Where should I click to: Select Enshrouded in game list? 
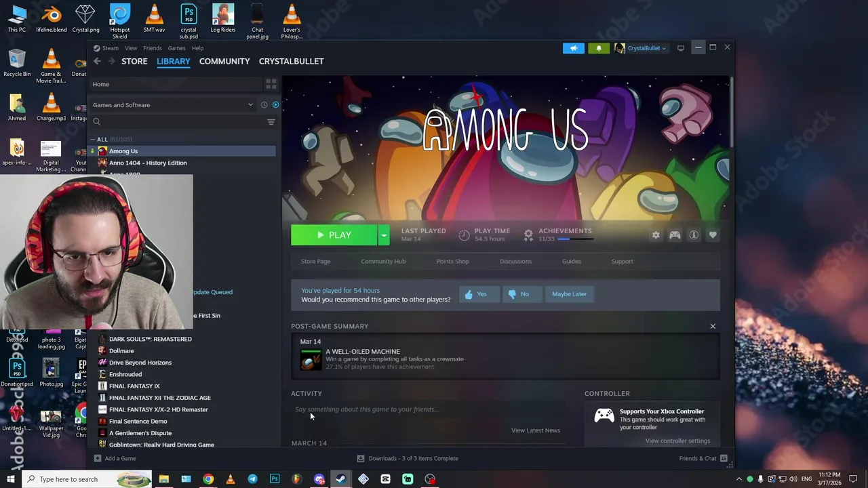(x=125, y=374)
